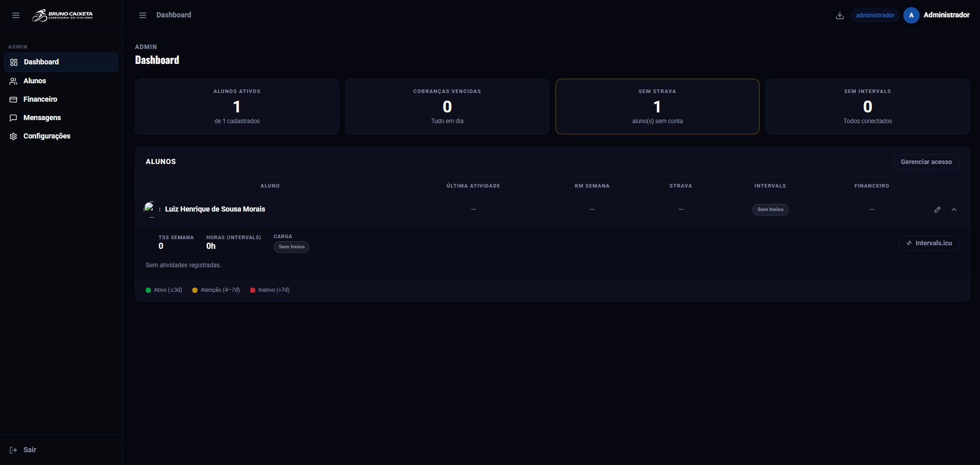980x465 pixels.
Task: Click Luiz Henrique's profile picture
Action: point(151,210)
